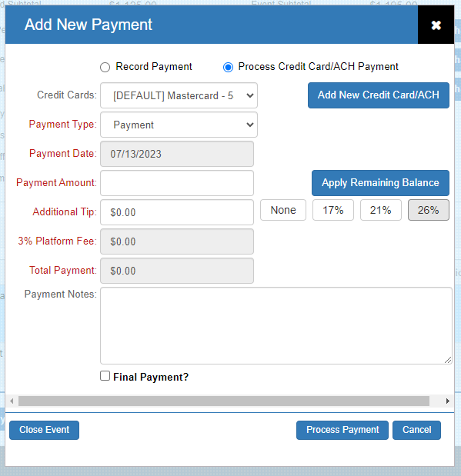Image resolution: width=461 pixels, height=476 pixels.
Task: Open the Payment Type dropdown
Action: [179, 125]
